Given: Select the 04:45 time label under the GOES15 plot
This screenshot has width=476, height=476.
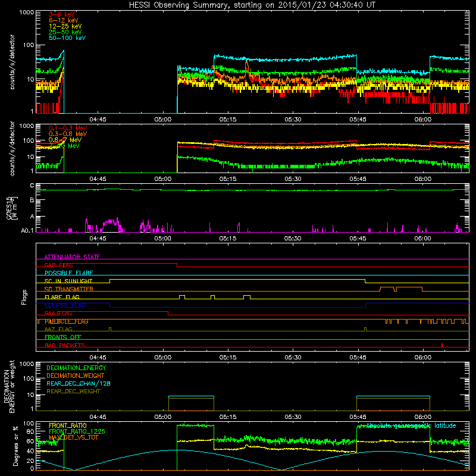Looking at the screenshot, I should point(98,239).
